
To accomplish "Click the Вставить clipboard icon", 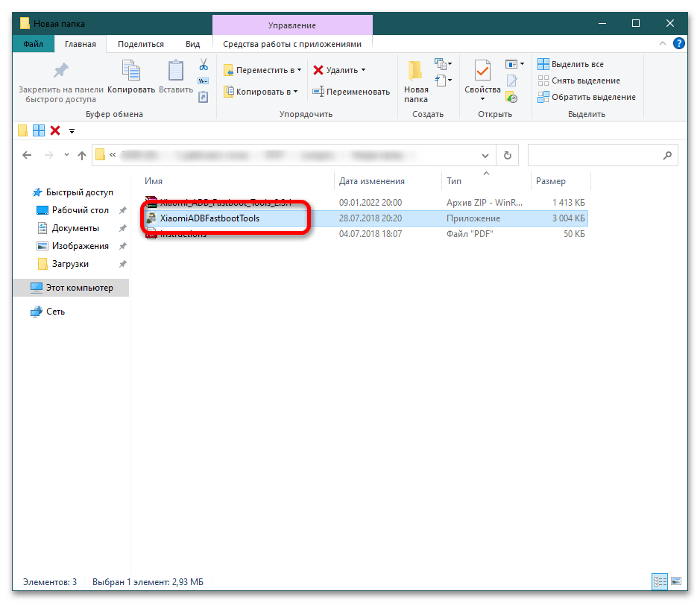I will tap(175, 71).
